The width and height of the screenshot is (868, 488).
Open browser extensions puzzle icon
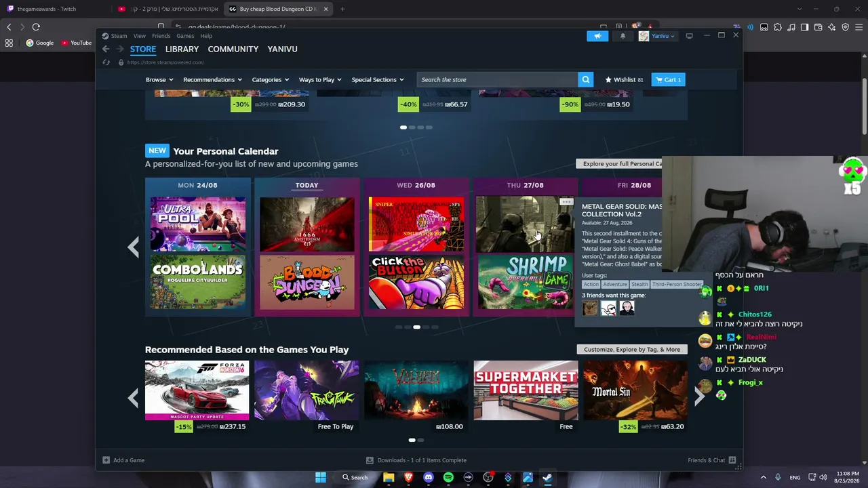(777, 27)
